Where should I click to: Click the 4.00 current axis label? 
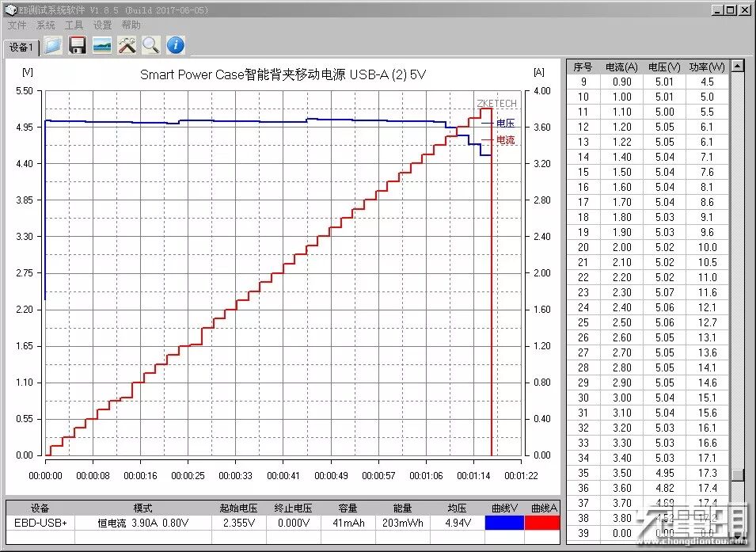point(542,91)
